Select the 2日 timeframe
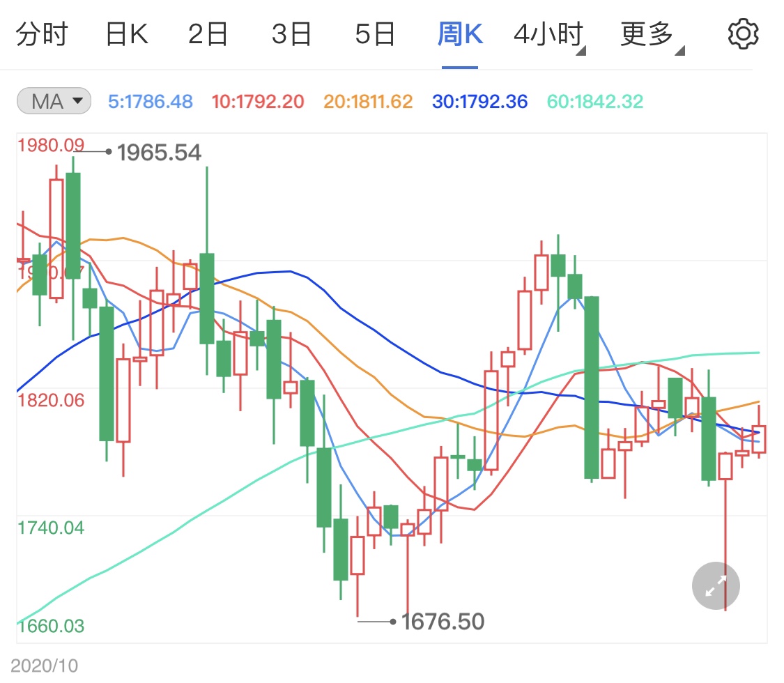The image size is (784, 683). pyautogui.click(x=206, y=32)
